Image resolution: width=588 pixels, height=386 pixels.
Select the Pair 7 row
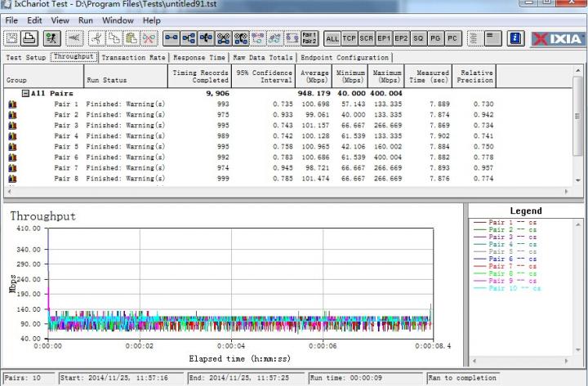(x=251, y=168)
